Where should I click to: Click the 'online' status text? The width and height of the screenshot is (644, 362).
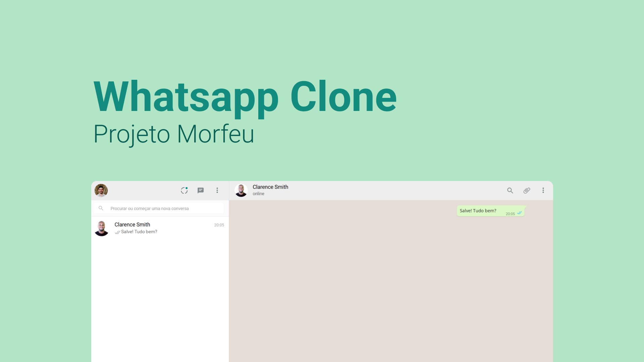pyautogui.click(x=258, y=194)
